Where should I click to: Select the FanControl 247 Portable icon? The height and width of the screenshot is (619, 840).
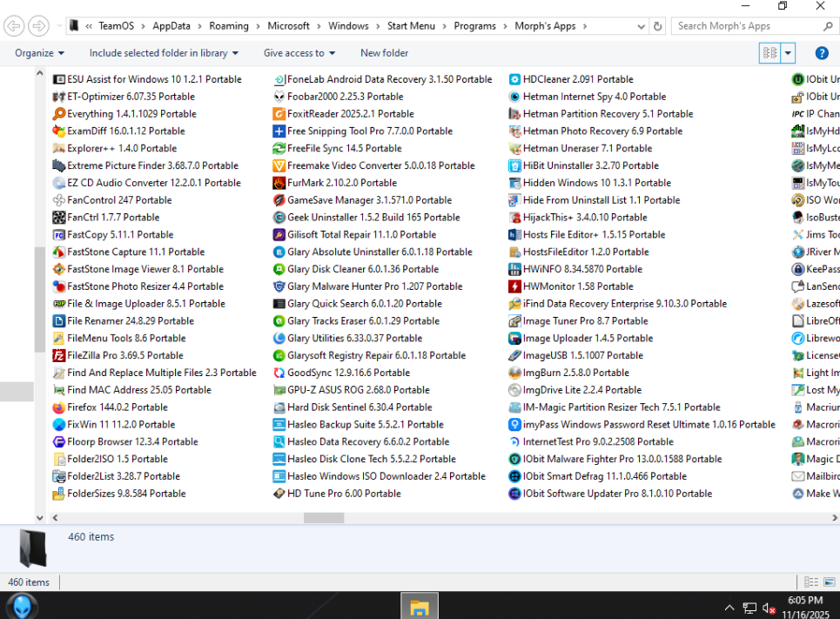point(59,200)
